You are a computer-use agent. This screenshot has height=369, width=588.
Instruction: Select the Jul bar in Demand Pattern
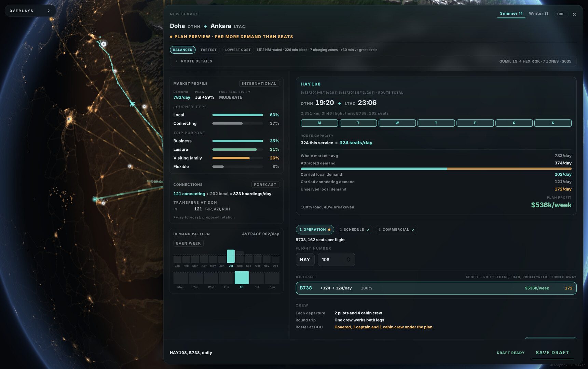coord(231,256)
